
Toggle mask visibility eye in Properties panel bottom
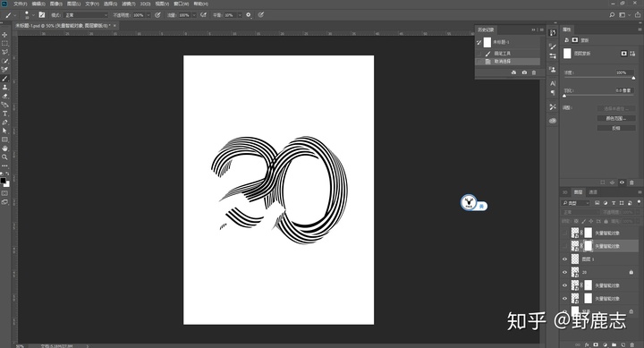click(622, 182)
